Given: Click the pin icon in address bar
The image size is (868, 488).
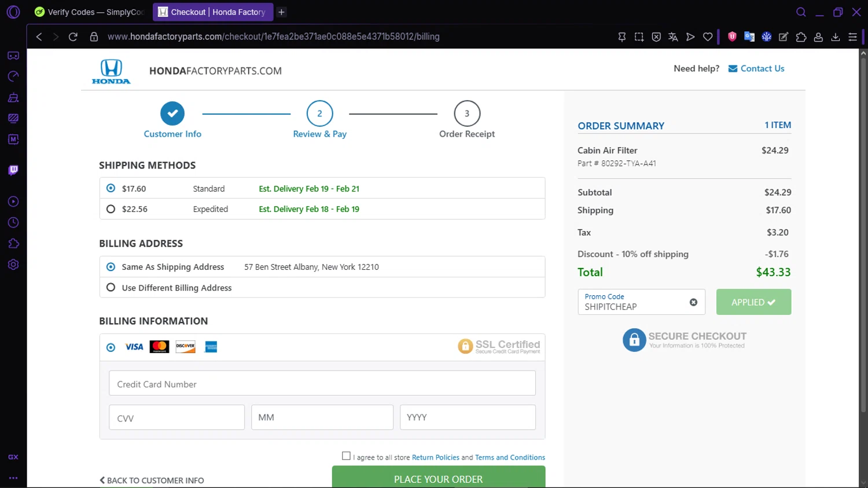Looking at the screenshot, I should pyautogui.click(x=622, y=36).
